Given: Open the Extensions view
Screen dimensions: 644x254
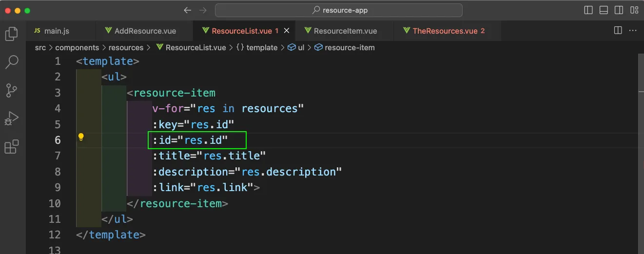Looking at the screenshot, I should click(11, 147).
